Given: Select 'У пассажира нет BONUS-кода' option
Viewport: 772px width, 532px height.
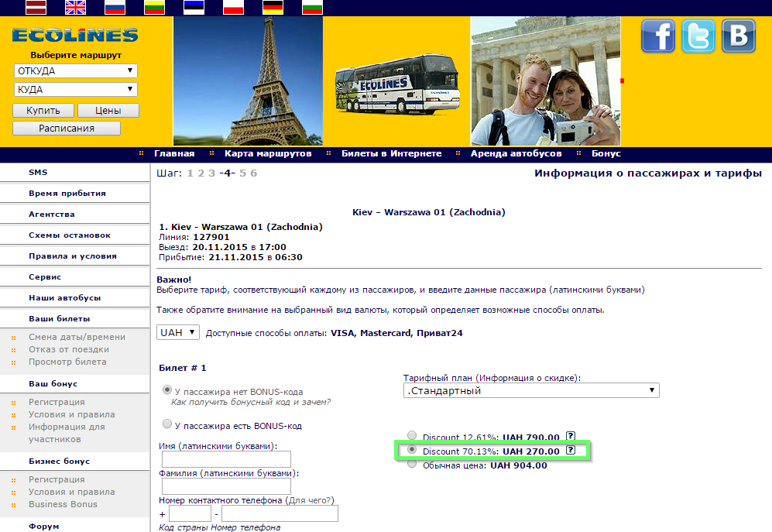Looking at the screenshot, I should click(x=167, y=390).
